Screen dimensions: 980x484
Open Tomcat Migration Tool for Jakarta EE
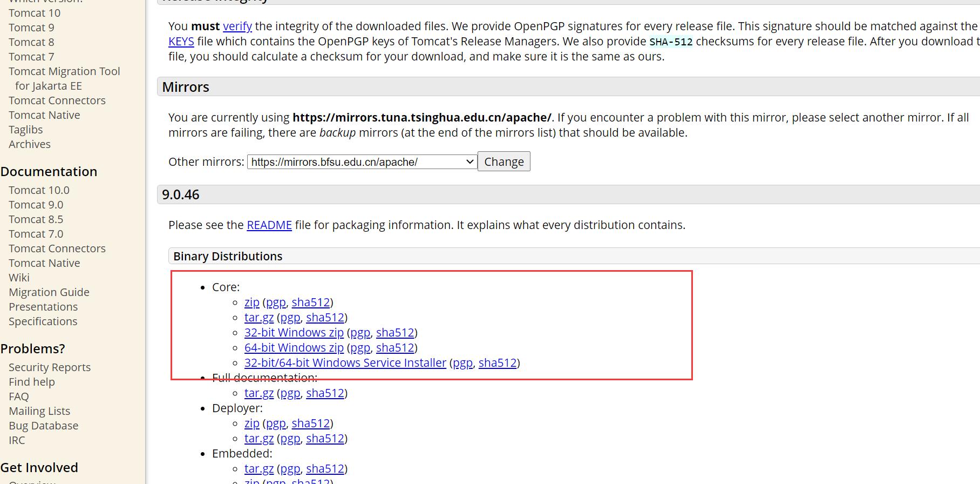click(x=64, y=78)
